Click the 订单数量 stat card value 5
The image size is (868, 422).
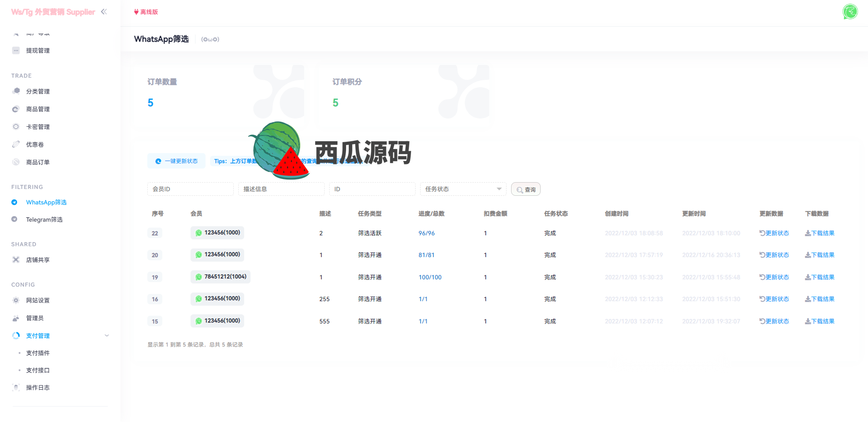[151, 103]
